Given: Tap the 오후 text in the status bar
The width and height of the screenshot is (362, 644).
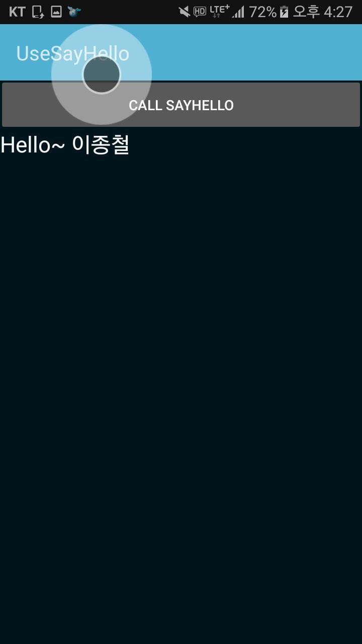Looking at the screenshot, I should [306, 12].
